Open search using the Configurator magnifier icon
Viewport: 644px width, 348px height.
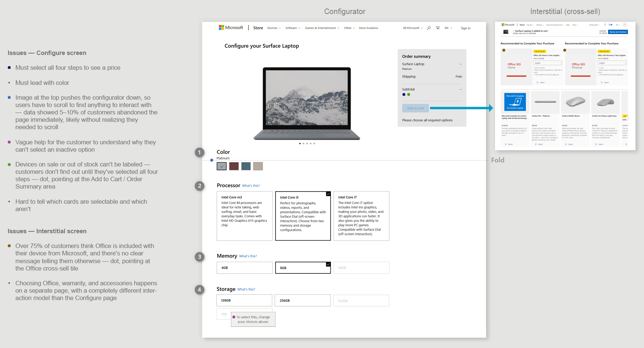point(429,28)
